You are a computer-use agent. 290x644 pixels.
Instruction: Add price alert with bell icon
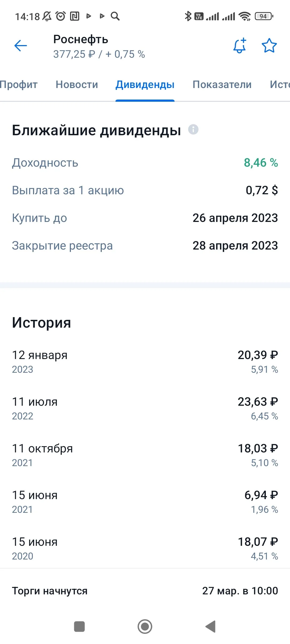click(x=240, y=46)
